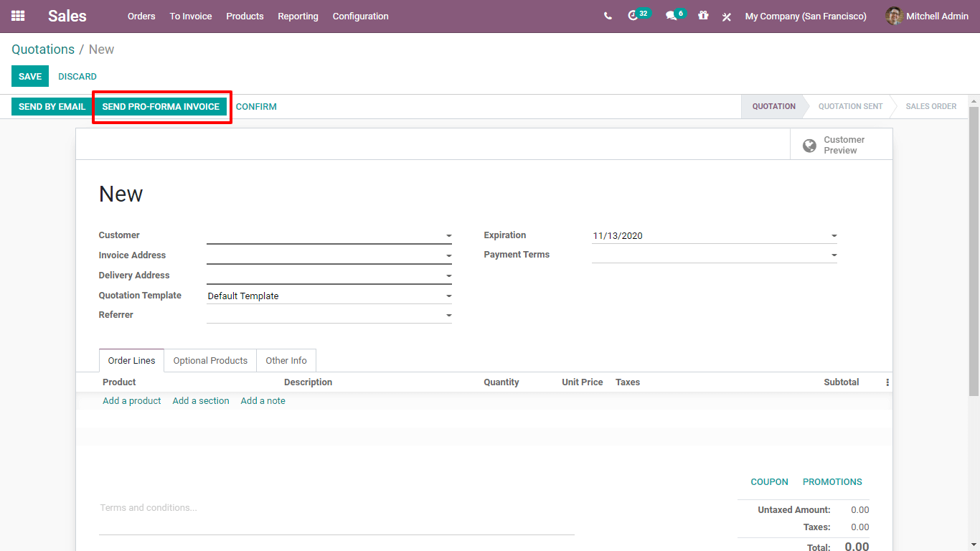
Task: Click the Untaxed Amount label
Action: (x=794, y=510)
